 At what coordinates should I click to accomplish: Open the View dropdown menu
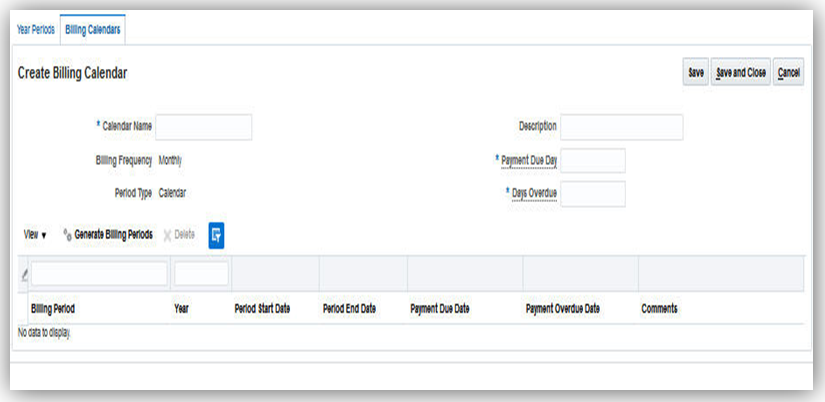(x=35, y=235)
